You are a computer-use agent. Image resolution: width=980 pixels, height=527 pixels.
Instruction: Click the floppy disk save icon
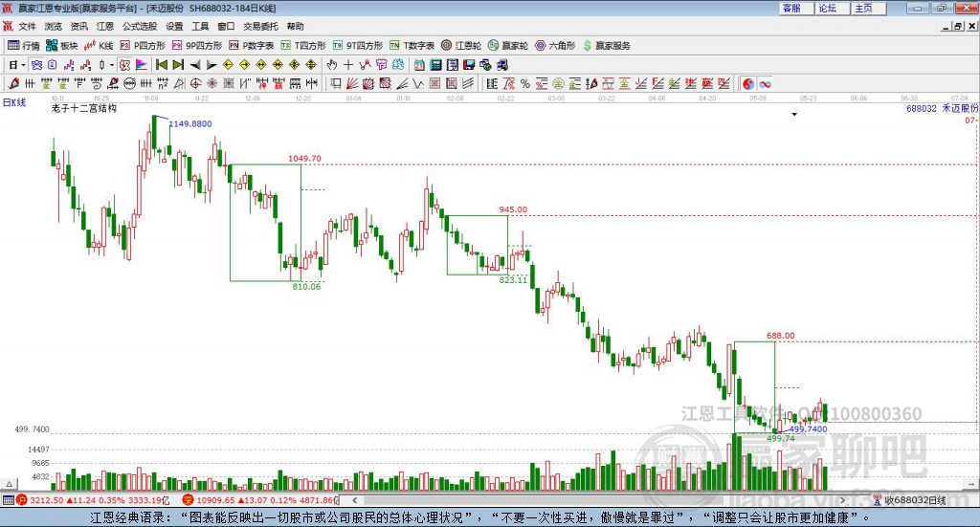469,65
